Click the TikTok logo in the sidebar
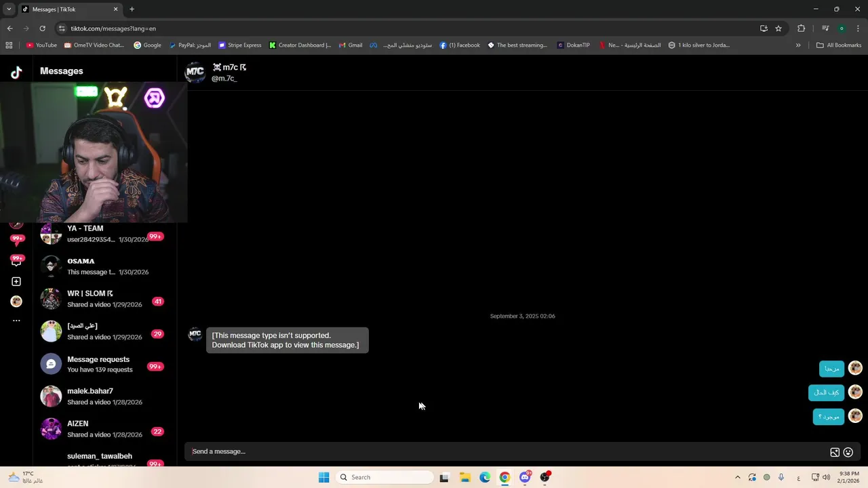868x488 pixels. tap(16, 73)
